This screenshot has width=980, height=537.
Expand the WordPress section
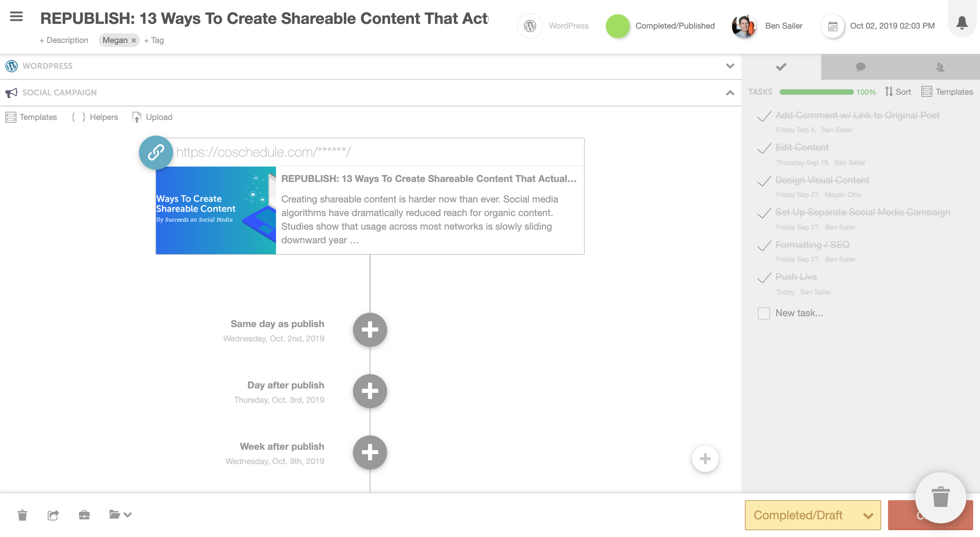730,66
